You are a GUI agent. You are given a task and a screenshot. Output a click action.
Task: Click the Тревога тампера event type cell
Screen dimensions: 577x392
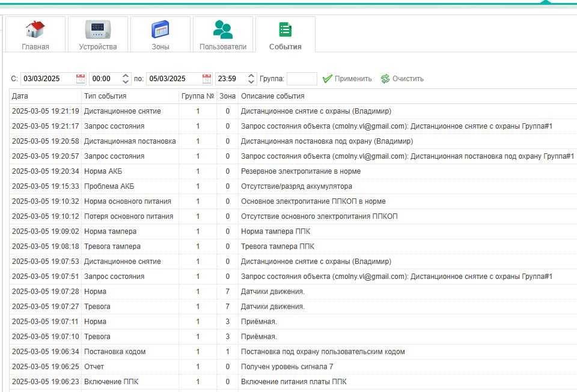(x=130, y=247)
